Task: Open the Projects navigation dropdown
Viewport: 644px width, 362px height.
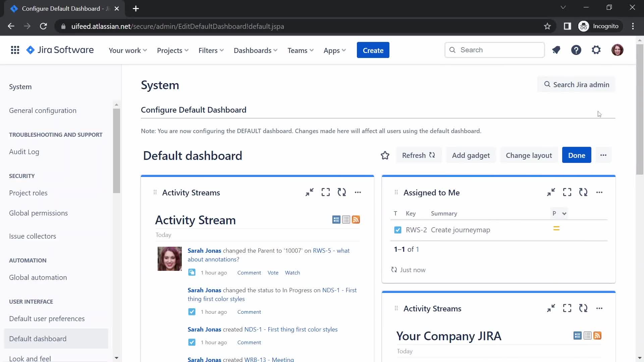Action: tap(172, 50)
